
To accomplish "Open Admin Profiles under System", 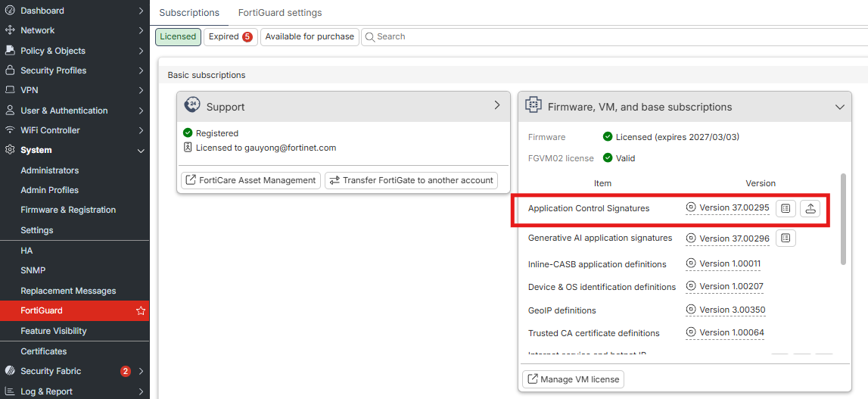I will (50, 190).
